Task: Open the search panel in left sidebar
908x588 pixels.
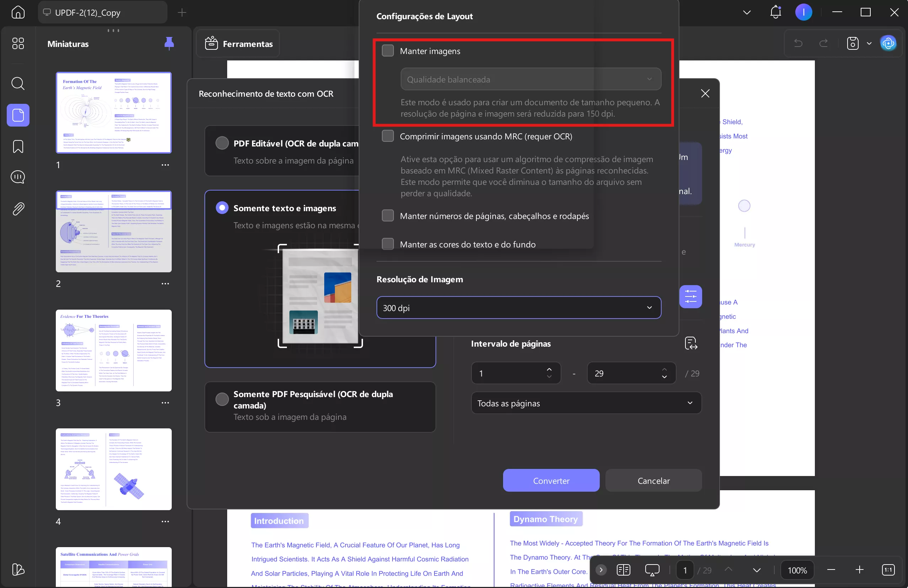Action: [18, 83]
